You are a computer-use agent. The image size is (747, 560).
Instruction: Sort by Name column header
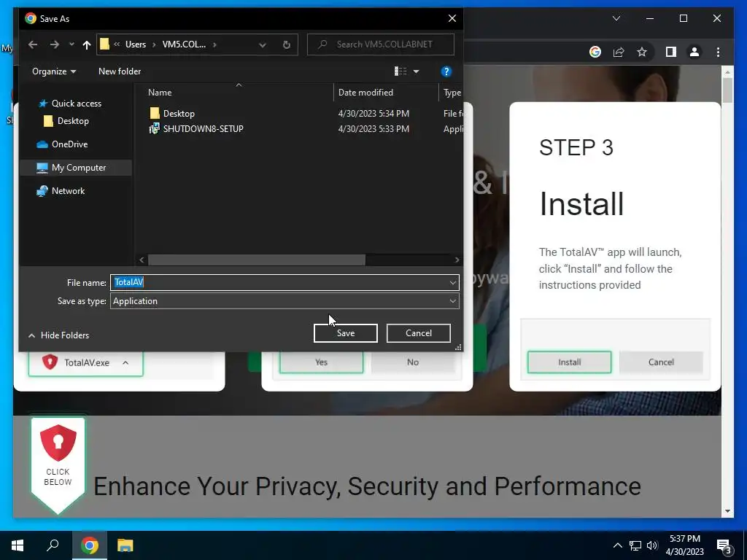(x=160, y=93)
